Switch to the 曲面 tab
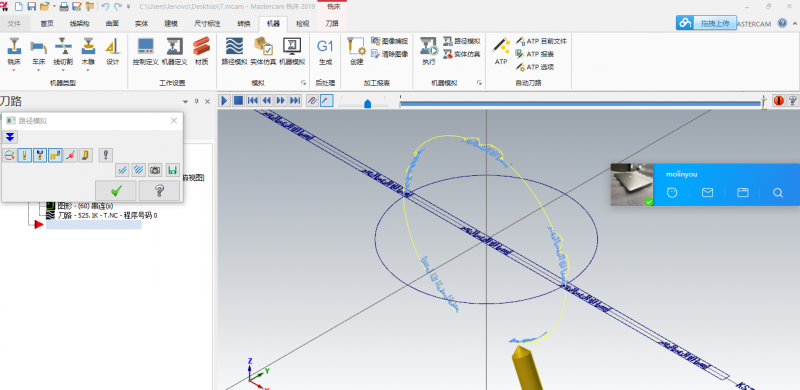 tap(112, 23)
